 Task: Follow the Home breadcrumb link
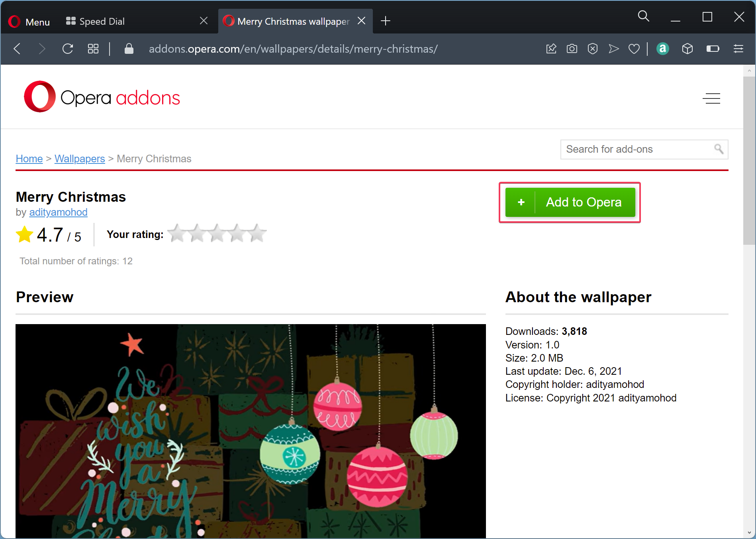tap(29, 159)
